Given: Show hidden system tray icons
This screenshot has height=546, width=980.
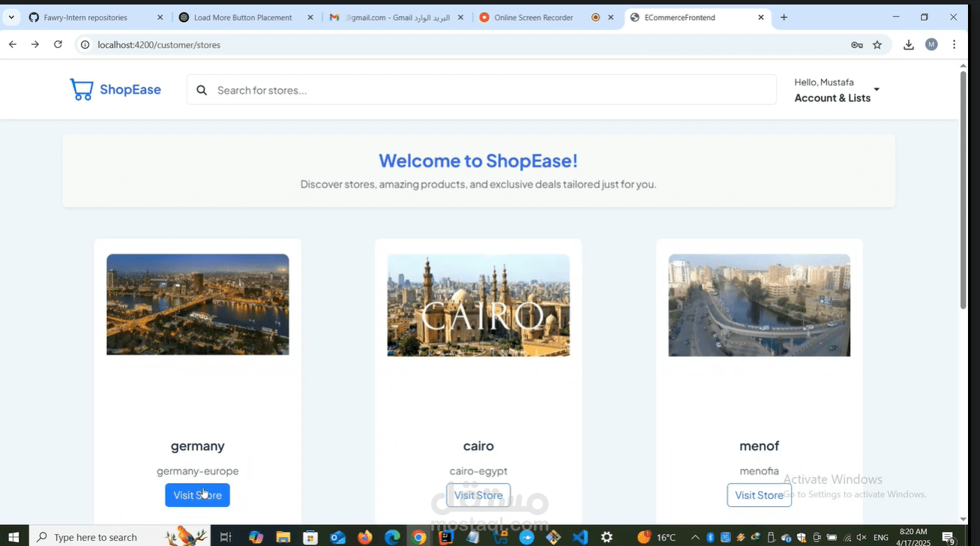Looking at the screenshot, I should [696, 537].
